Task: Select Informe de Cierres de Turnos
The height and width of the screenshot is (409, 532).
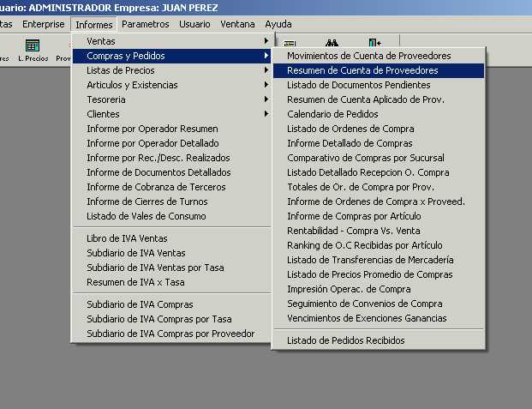Action: (x=171, y=201)
